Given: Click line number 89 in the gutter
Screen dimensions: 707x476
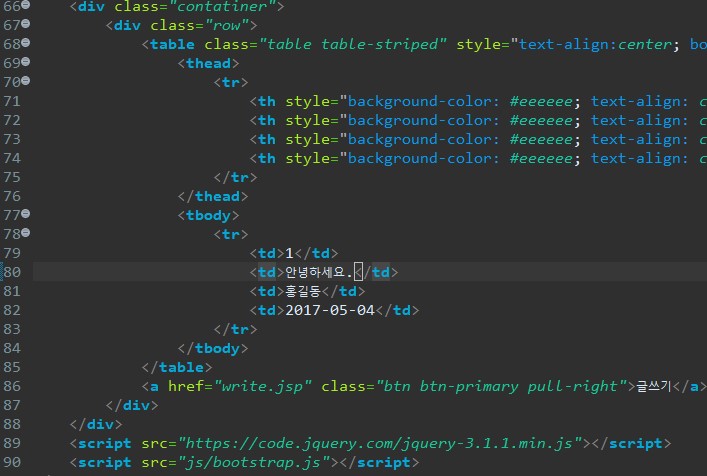Looking at the screenshot, I should pos(12,444).
